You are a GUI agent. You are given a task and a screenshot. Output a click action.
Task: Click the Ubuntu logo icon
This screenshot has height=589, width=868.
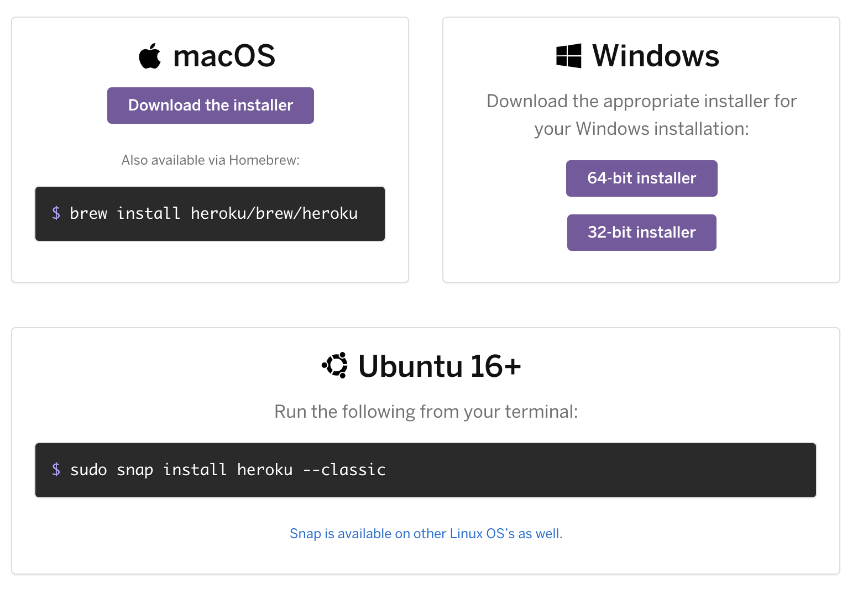tap(335, 365)
